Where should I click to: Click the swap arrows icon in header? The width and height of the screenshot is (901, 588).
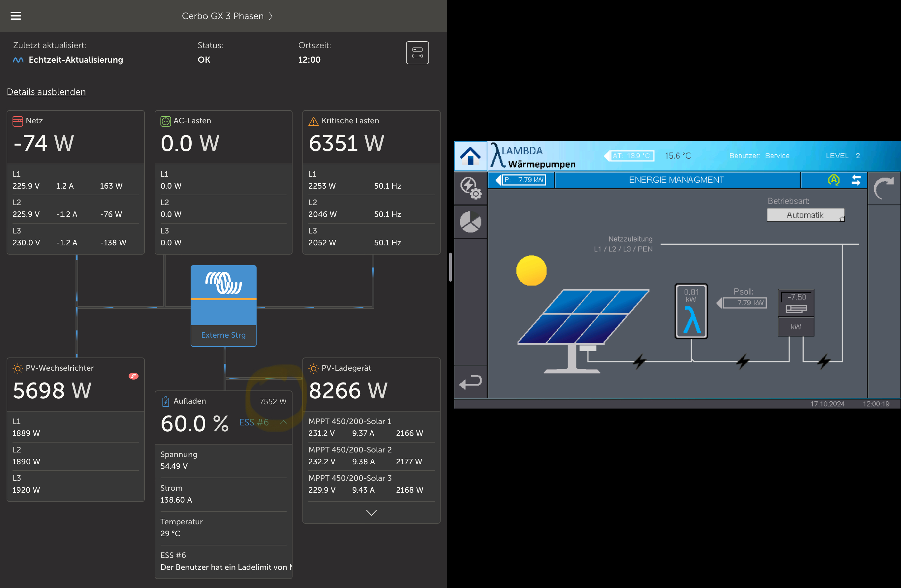[856, 180]
